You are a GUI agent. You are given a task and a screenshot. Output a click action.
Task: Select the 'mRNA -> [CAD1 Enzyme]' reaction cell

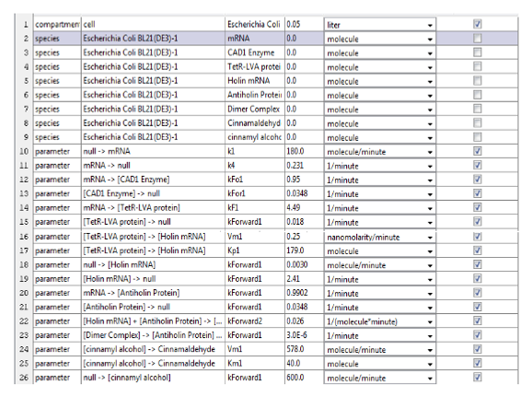153,180
